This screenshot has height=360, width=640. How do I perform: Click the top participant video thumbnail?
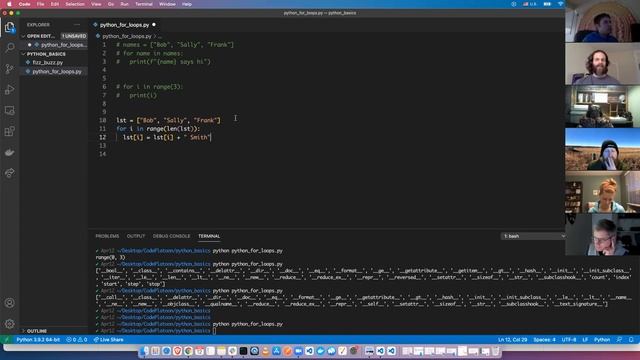[602, 21]
